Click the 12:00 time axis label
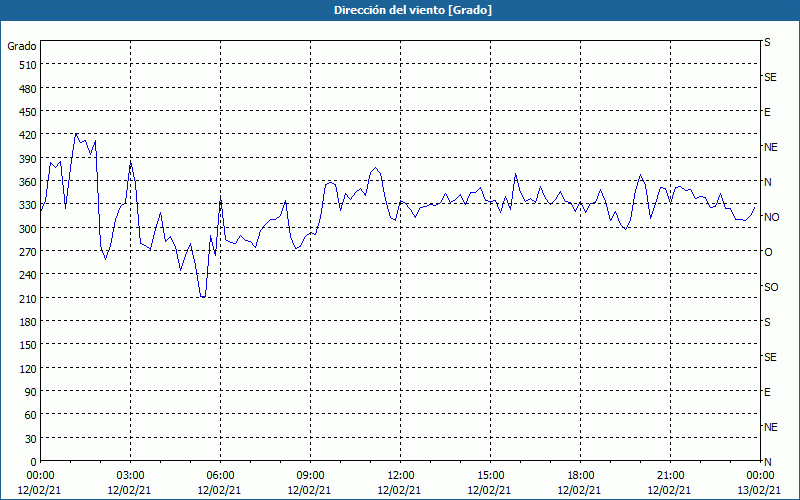The width and height of the screenshot is (800, 500). (x=400, y=476)
